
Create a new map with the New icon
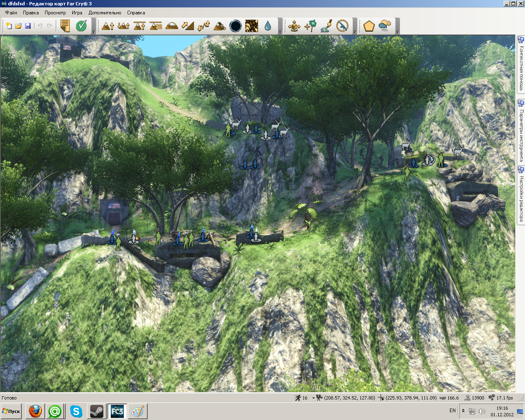pos(9,26)
